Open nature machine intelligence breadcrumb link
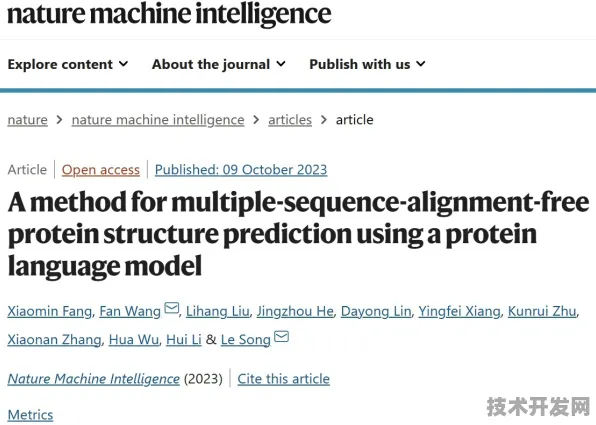596x425 pixels. [x=158, y=120]
